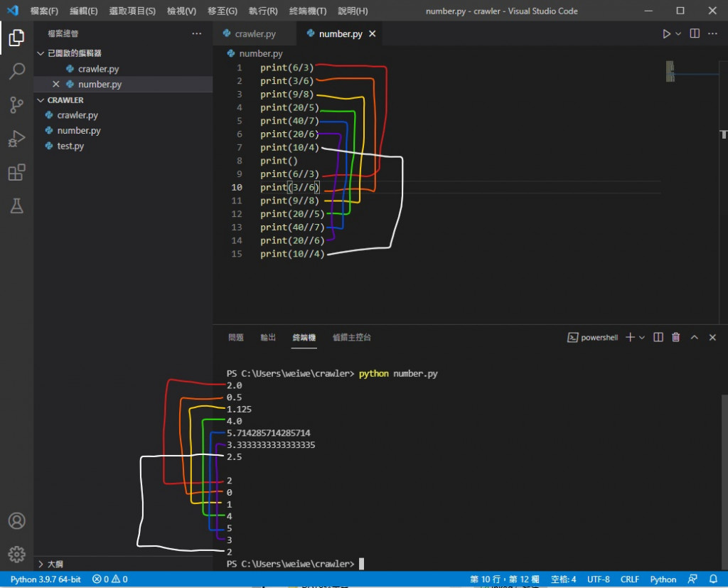Split the terminal panel
The image size is (728, 588).
point(658,337)
